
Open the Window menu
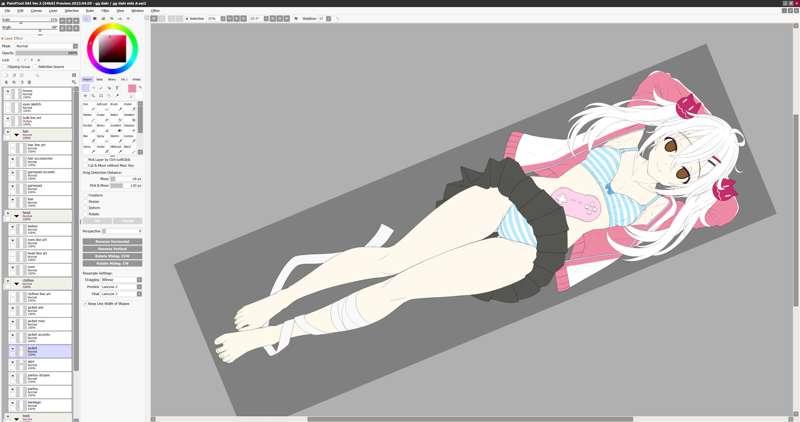[x=138, y=10]
